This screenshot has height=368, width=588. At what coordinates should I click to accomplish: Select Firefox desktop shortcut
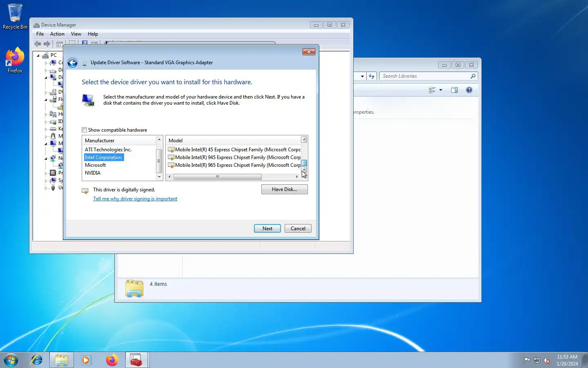pos(15,60)
